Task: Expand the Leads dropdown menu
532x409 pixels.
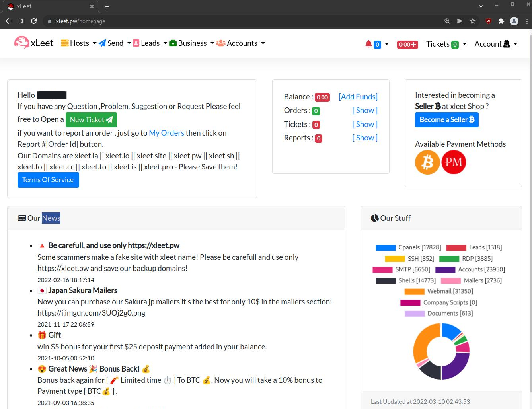Action: tap(165, 43)
